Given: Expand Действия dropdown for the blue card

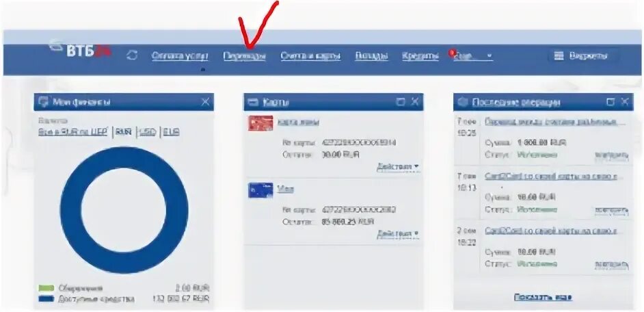Looking at the screenshot, I should click(398, 234).
